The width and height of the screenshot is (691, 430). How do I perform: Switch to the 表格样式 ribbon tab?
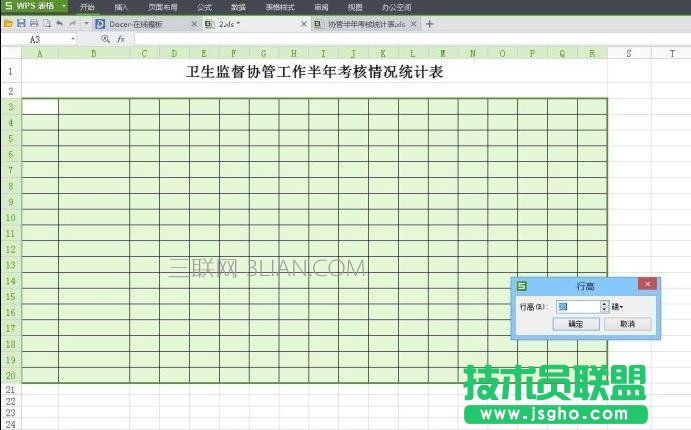tap(280, 7)
